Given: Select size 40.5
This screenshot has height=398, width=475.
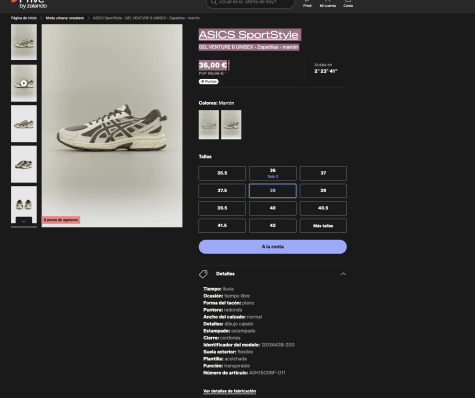Looking at the screenshot, I should coord(323,208).
